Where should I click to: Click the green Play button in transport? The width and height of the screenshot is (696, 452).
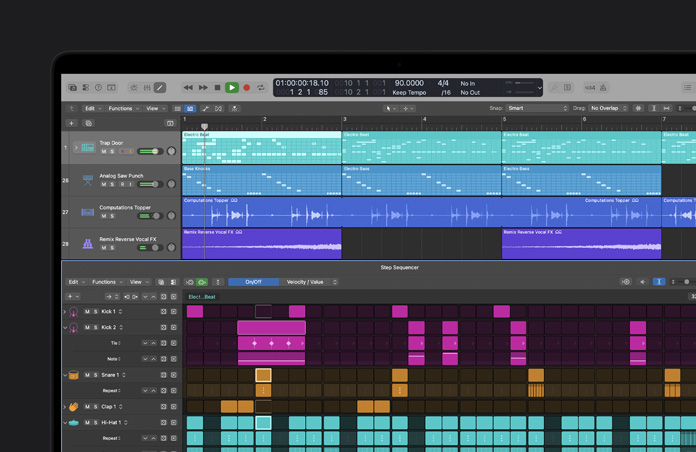pos(232,88)
